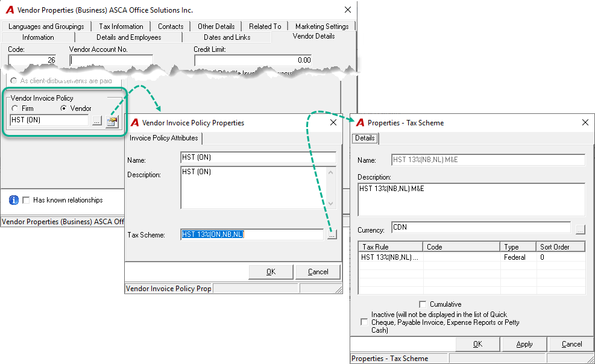Click the Vendor Account No. field

(111, 60)
